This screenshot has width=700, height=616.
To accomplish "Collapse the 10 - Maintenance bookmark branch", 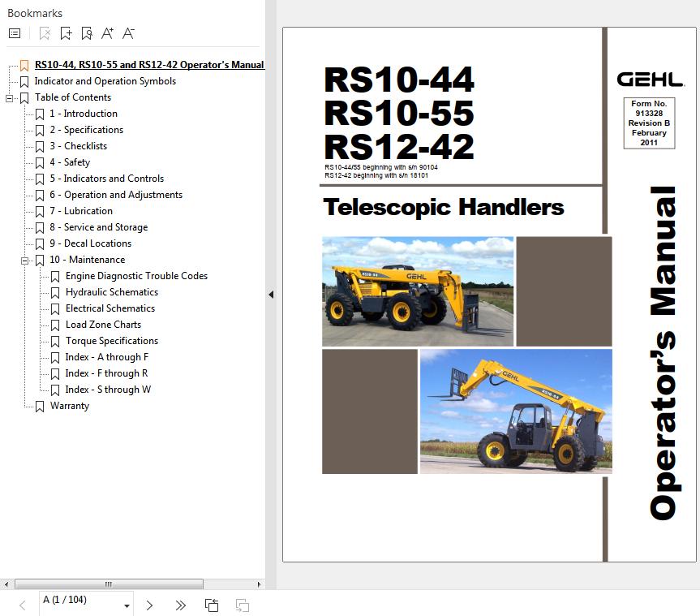I will (x=24, y=260).
